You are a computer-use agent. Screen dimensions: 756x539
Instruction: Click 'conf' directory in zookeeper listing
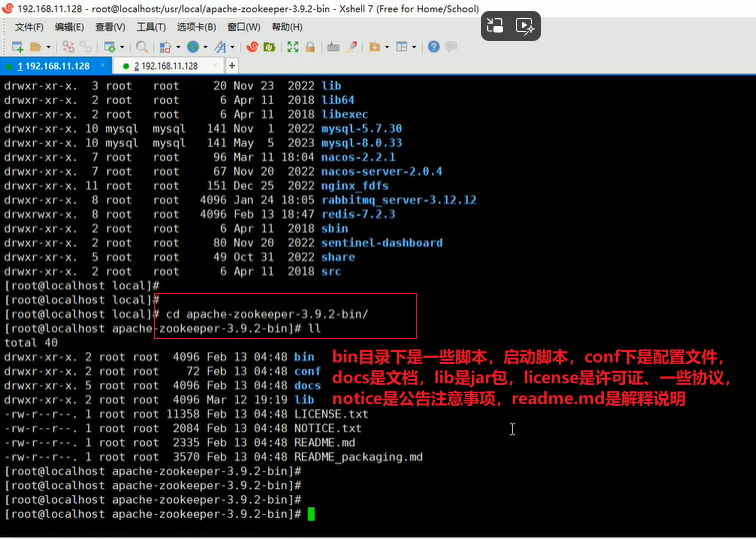coord(308,372)
